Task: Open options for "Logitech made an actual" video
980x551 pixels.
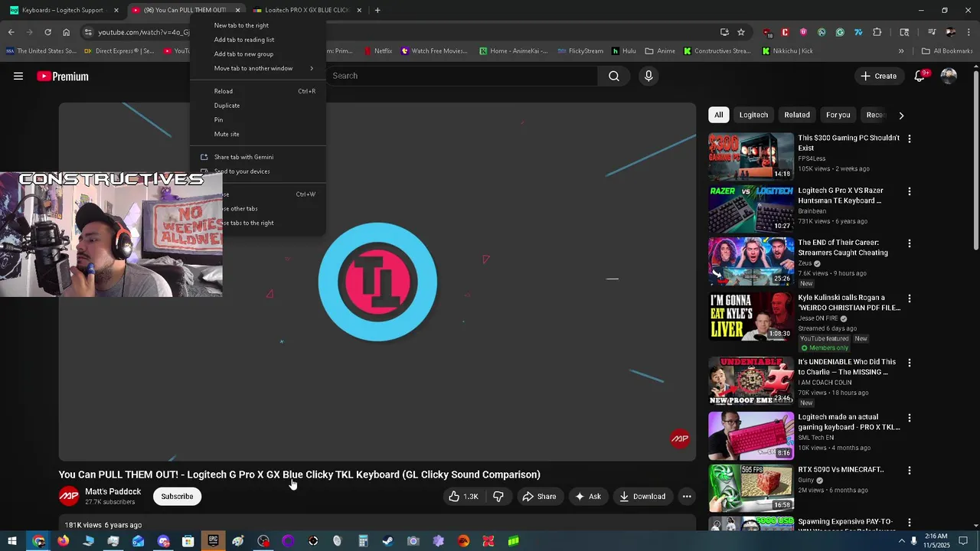Action: pyautogui.click(x=910, y=418)
